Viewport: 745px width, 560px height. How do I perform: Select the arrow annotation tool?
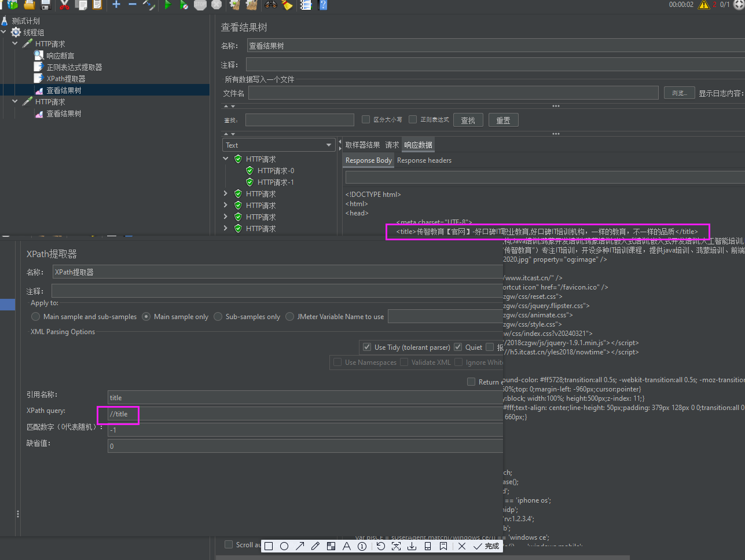[x=300, y=546]
